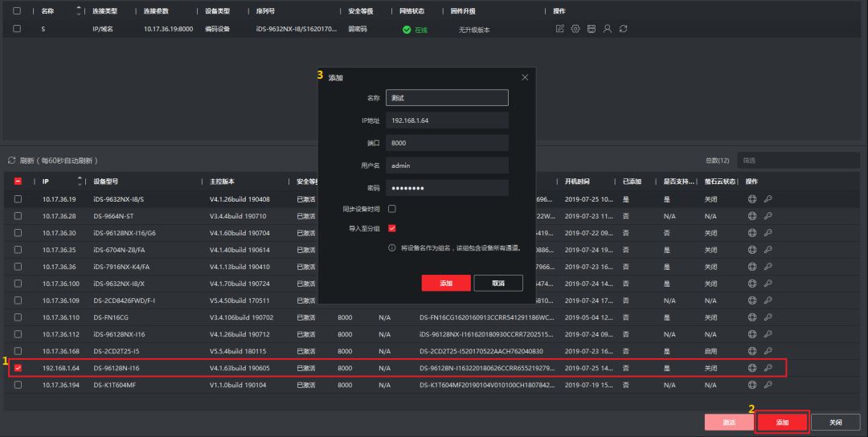
Task: Click the 关闭 button at bottom right
Action: click(x=835, y=423)
